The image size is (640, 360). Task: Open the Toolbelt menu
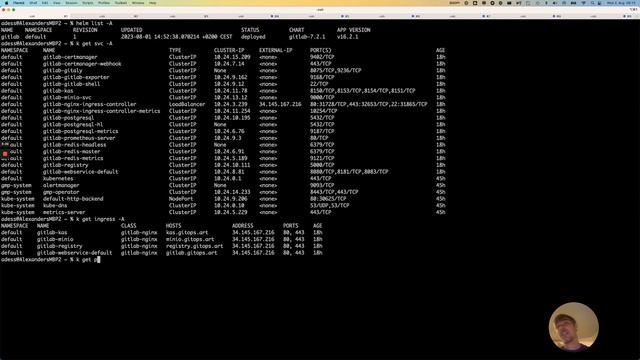click(120, 3)
